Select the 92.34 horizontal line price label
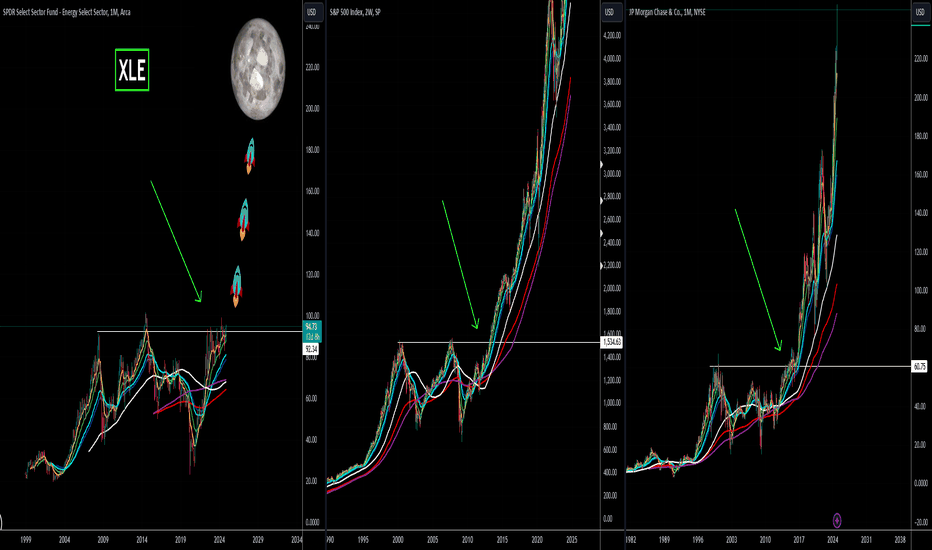The height and width of the screenshot is (550, 932). [311, 349]
